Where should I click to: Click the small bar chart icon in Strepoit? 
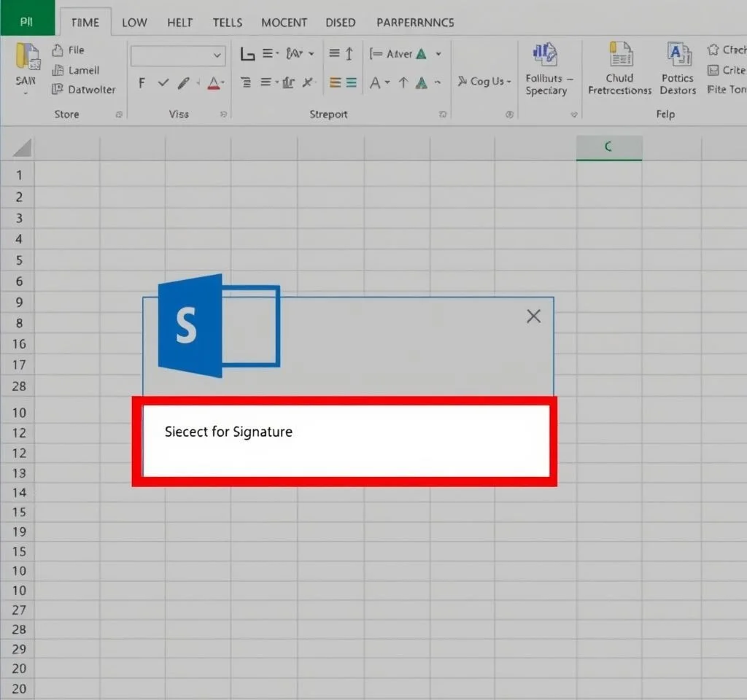click(289, 83)
